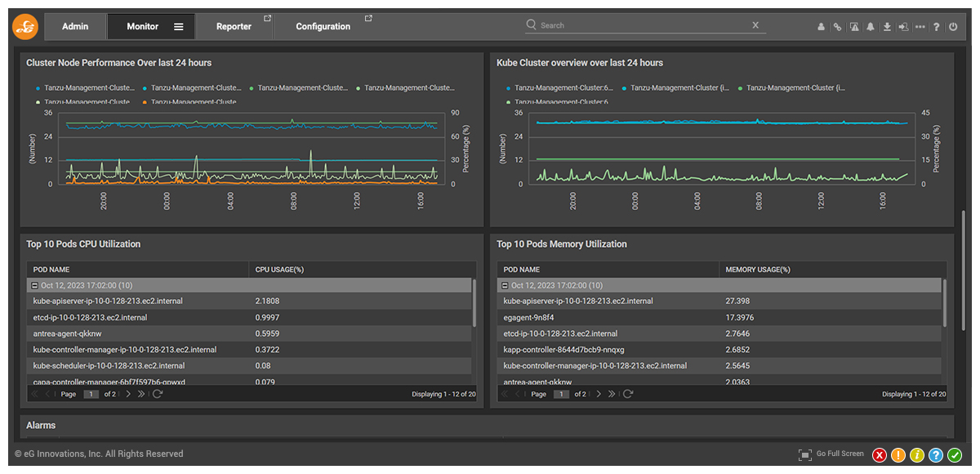Click the green normal checkmark status icon

pyautogui.click(x=955, y=455)
